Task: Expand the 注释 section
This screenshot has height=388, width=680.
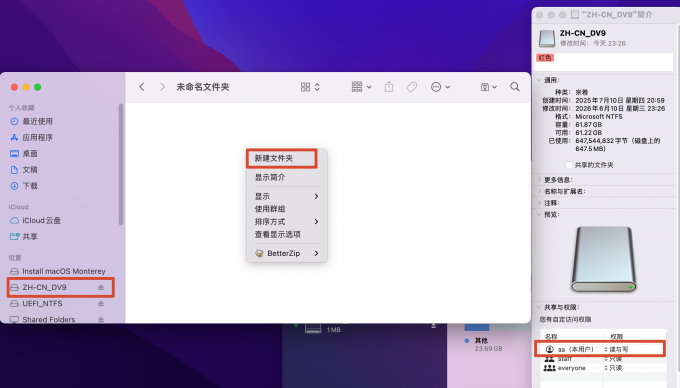Action: click(x=539, y=203)
